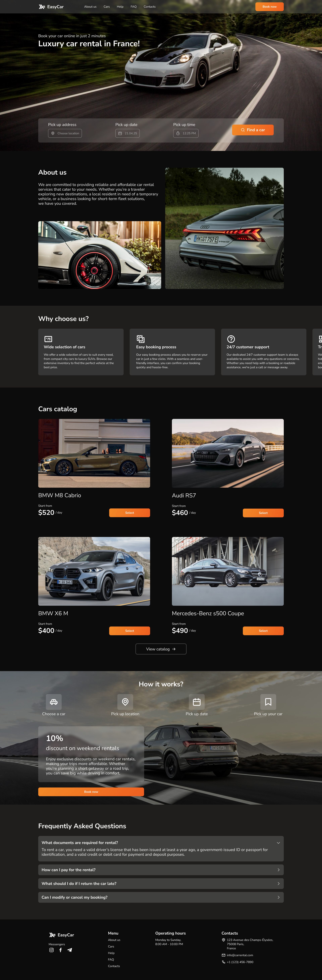Viewport: 322px width, 980px height.
Task: Expand the return the car late question
Action: [x=161, y=883]
